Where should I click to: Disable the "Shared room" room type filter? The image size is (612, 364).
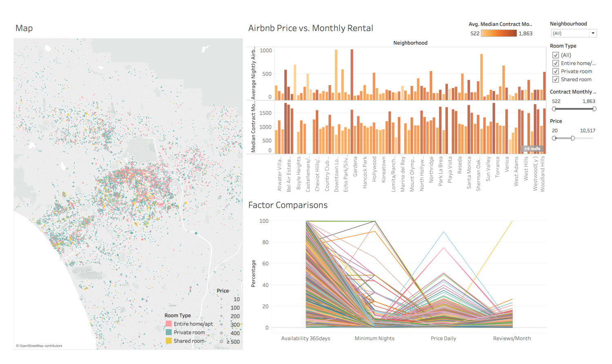coord(556,79)
